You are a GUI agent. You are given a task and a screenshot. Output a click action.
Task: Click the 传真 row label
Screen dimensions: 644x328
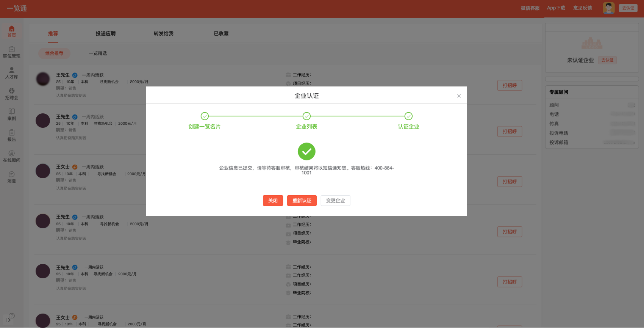(554, 124)
